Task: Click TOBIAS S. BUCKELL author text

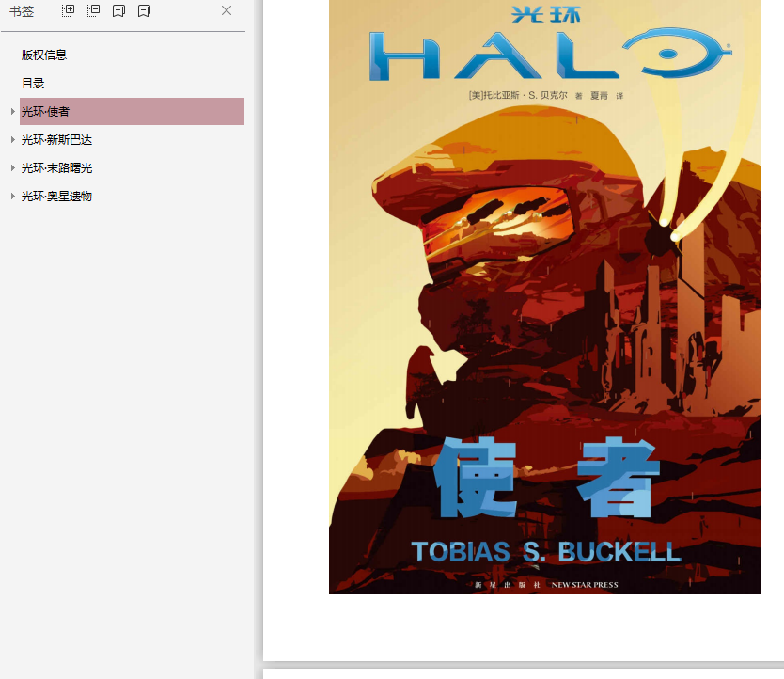Action: coord(546,552)
